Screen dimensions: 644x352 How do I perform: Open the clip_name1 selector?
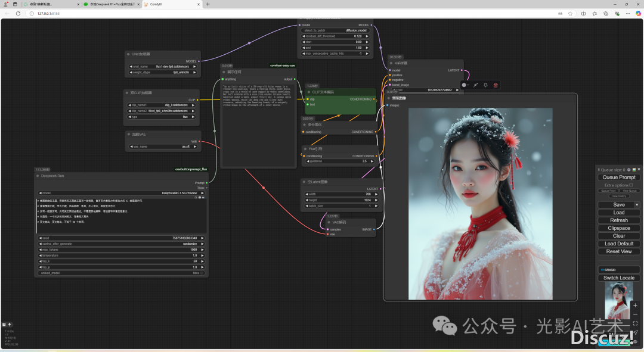pos(162,105)
